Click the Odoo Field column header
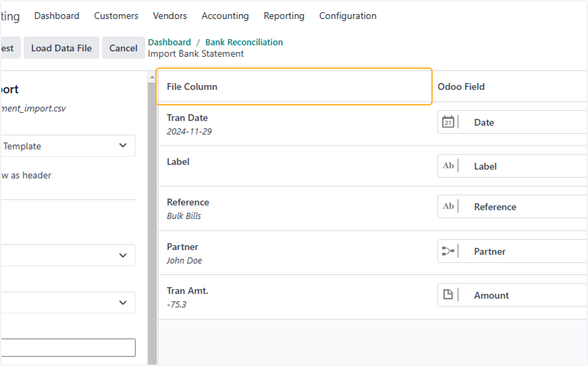 461,87
